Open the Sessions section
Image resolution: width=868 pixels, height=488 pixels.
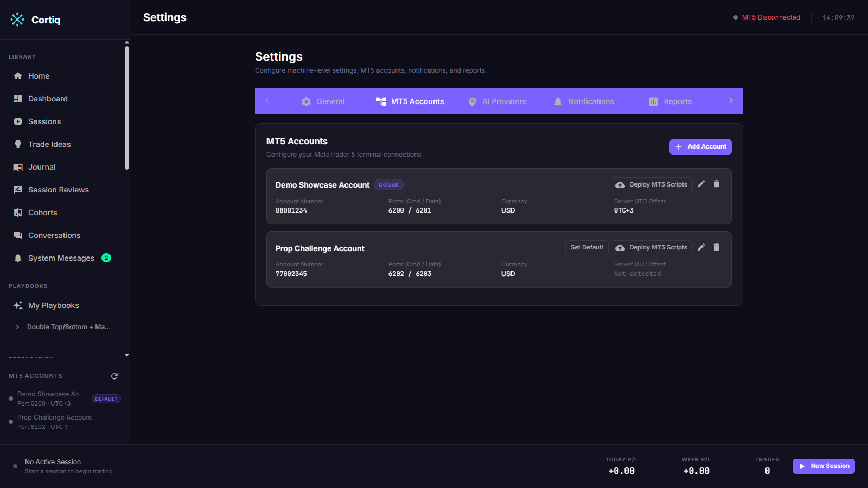pos(62,121)
